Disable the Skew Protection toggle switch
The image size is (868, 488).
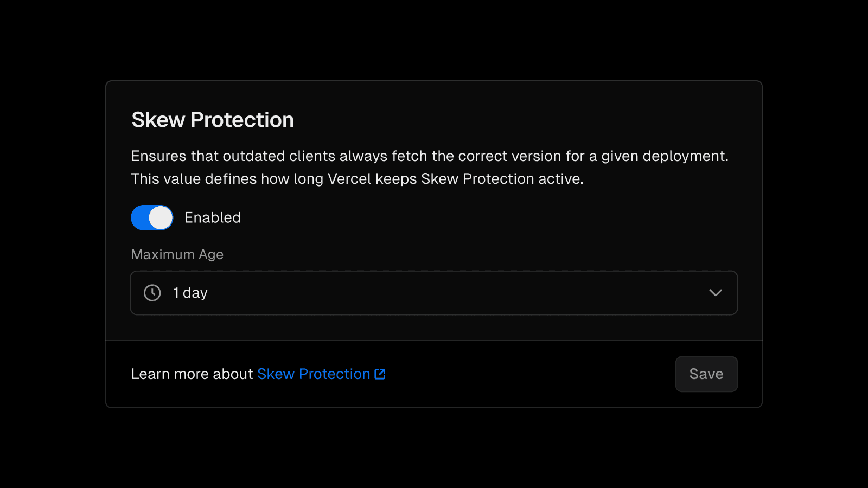tap(152, 218)
